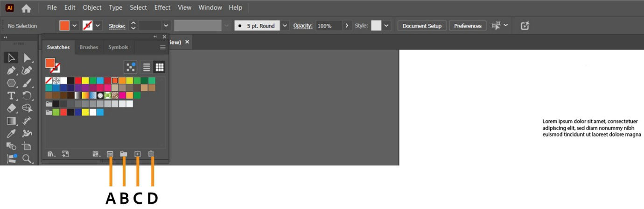Select the Type tool
The height and width of the screenshot is (209, 644).
point(12,96)
